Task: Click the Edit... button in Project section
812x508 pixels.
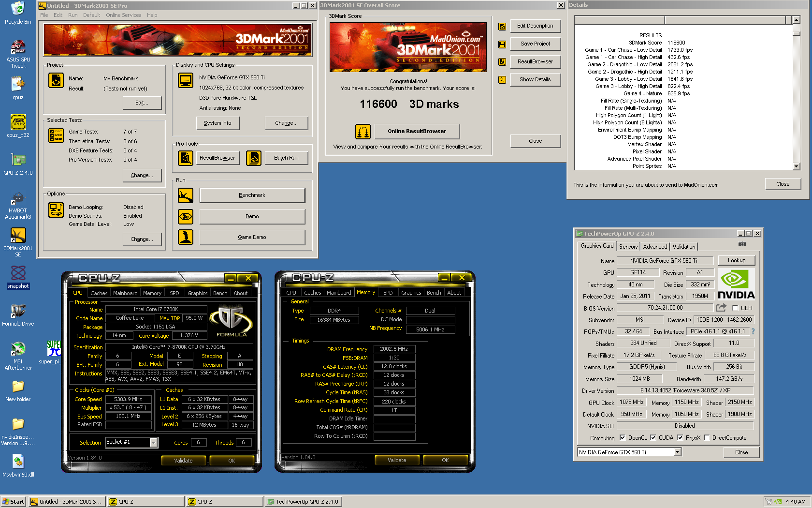Action: coord(142,103)
